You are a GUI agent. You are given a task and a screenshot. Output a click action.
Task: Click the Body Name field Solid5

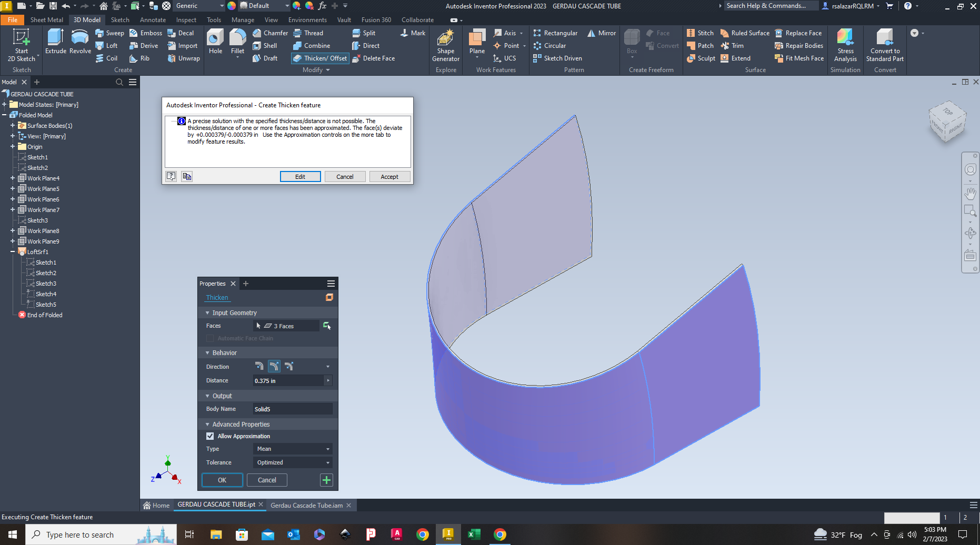(x=293, y=409)
